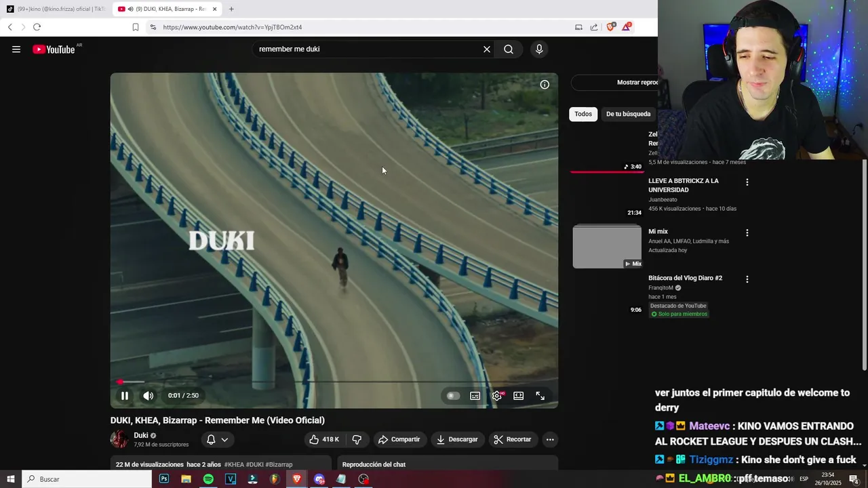Enter fullscreen with the player's arrows icon
Viewport: 868px width, 488px height.
540,396
